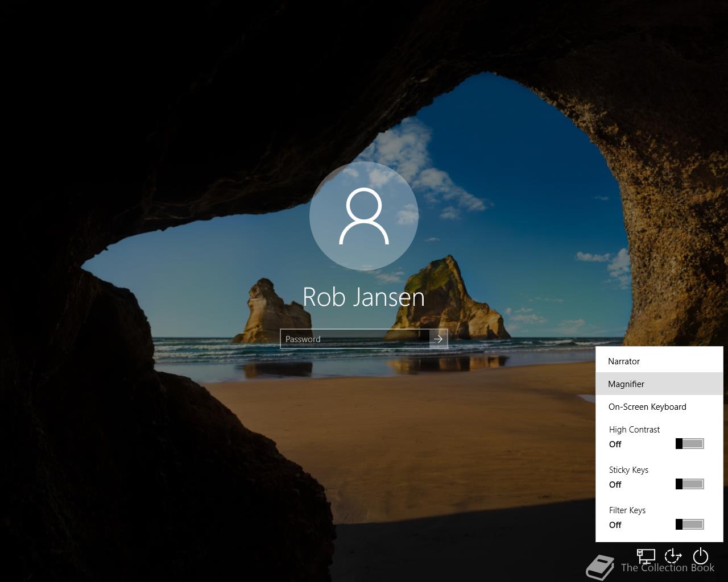Start Narrator from the accessibility menu
Viewport: 728px width, 582px height.
click(x=624, y=361)
